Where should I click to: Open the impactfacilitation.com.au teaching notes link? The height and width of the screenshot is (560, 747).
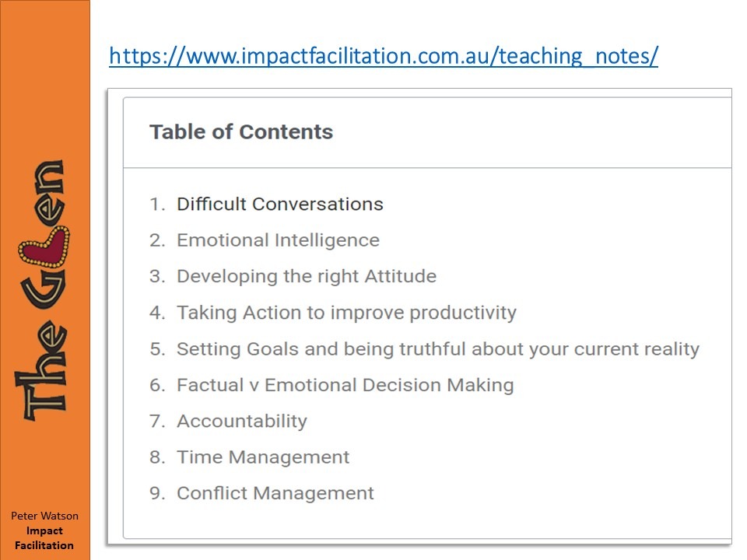point(383,56)
